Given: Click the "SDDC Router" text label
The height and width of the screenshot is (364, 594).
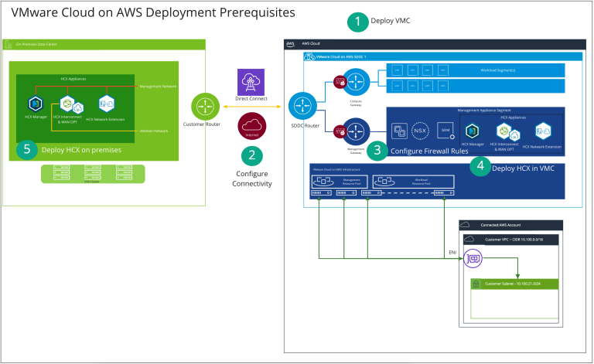Looking at the screenshot, I should [x=305, y=126].
